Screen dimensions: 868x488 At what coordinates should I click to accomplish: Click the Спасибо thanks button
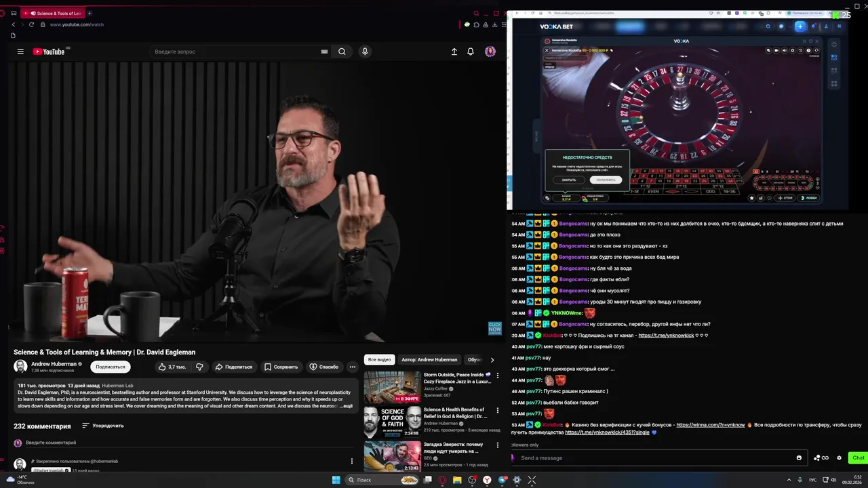click(324, 367)
